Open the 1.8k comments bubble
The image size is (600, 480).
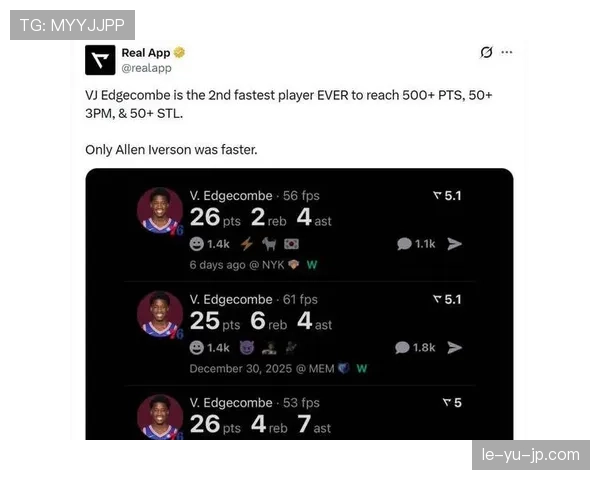coord(415,348)
